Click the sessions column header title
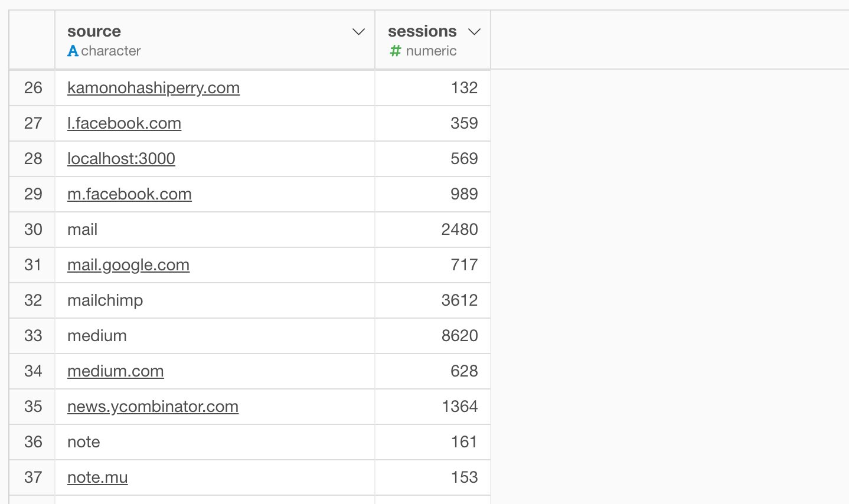The width and height of the screenshot is (849, 504). coord(422,31)
